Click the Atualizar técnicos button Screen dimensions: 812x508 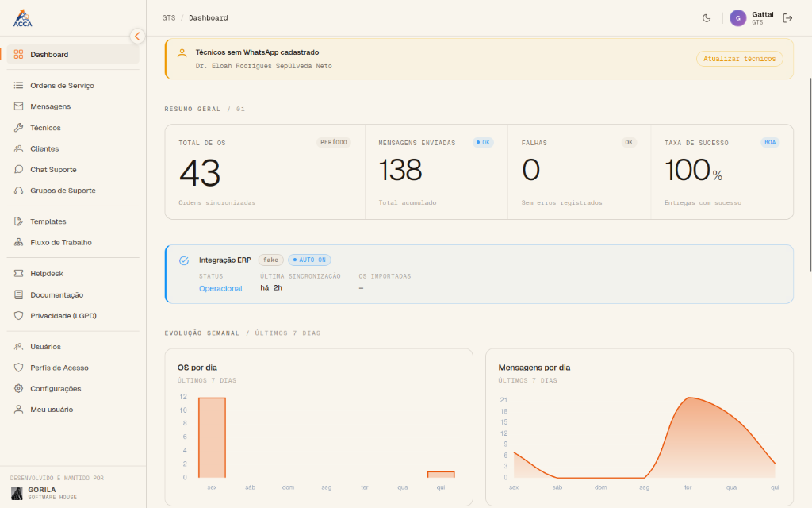pyautogui.click(x=740, y=59)
